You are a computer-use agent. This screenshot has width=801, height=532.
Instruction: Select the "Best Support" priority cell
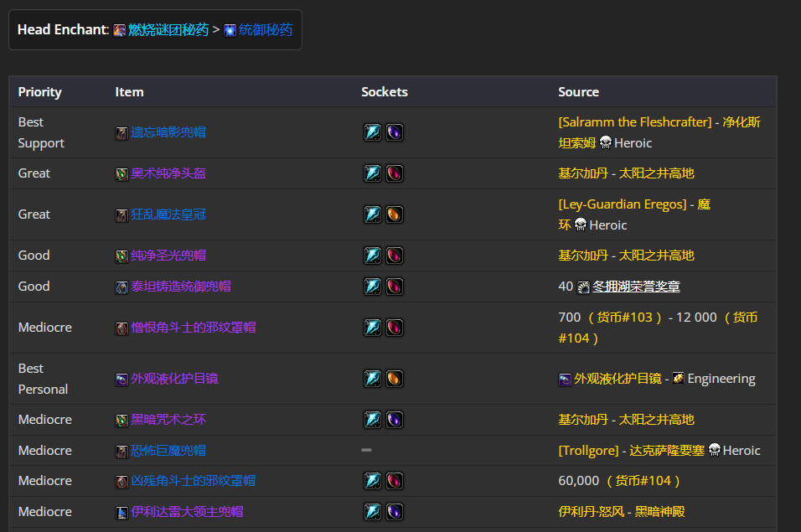point(41,132)
